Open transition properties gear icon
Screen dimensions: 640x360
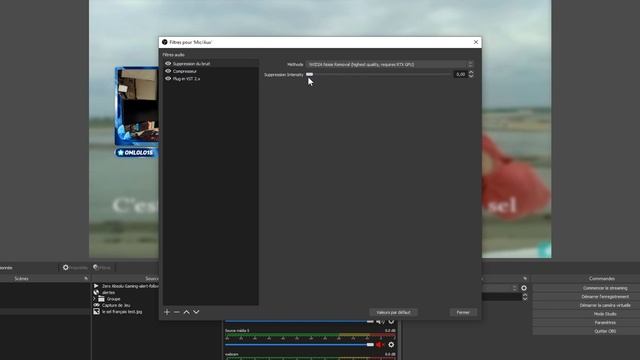[x=524, y=288]
